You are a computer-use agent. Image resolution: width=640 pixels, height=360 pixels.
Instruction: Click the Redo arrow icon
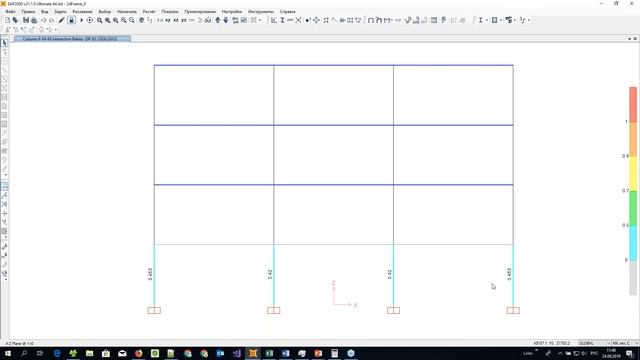click(x=52, y=20)
